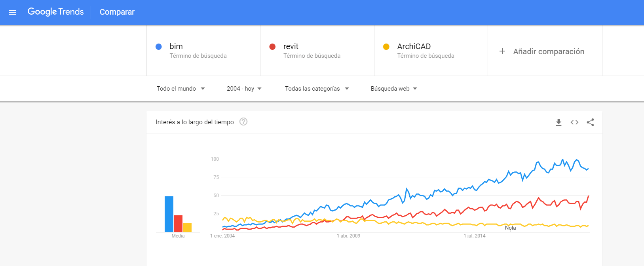Viewport: 644px width, 266px height.
Task: Click the Añadir comparación button
Action: point(545,51)
